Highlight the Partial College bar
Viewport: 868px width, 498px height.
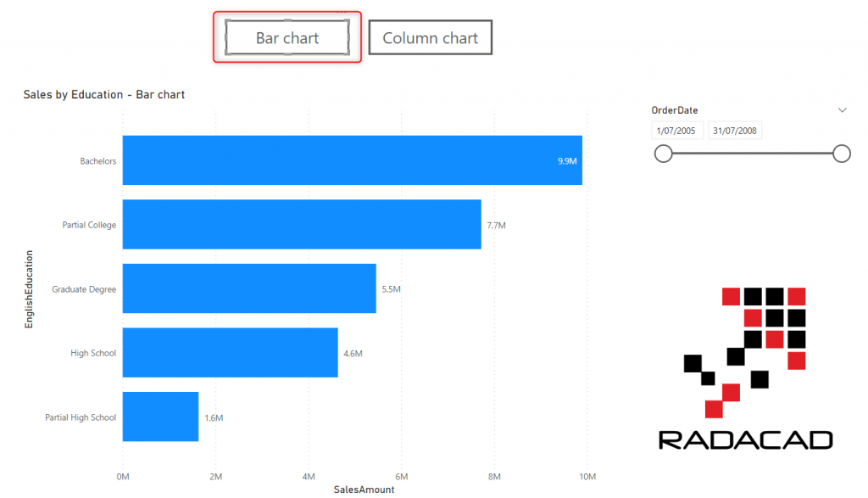[301, 225]
